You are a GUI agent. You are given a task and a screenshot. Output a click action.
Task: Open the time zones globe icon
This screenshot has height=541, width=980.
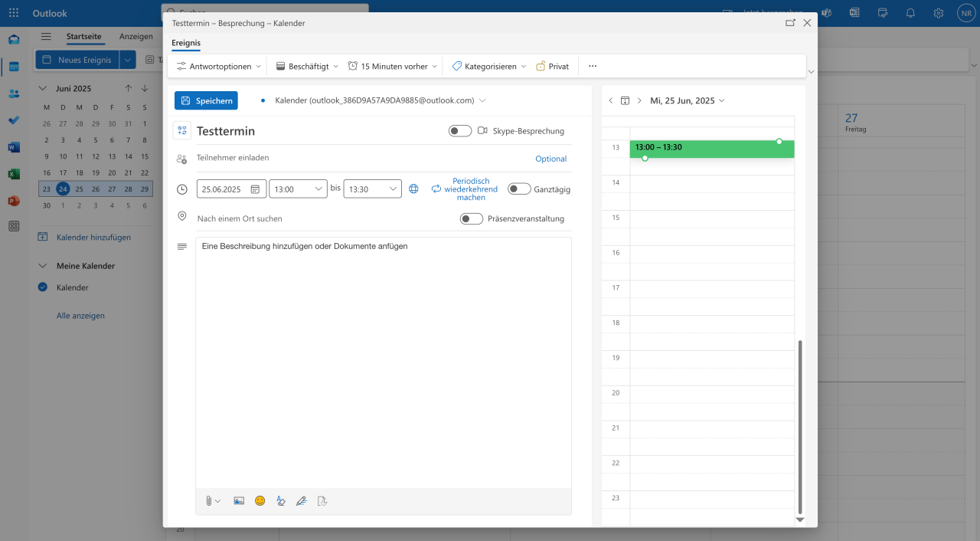413,189
